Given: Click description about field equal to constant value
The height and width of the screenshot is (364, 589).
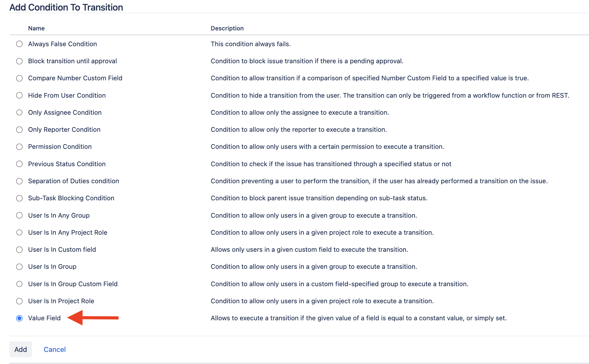Looking at the screenshot, I should (358, 318).
